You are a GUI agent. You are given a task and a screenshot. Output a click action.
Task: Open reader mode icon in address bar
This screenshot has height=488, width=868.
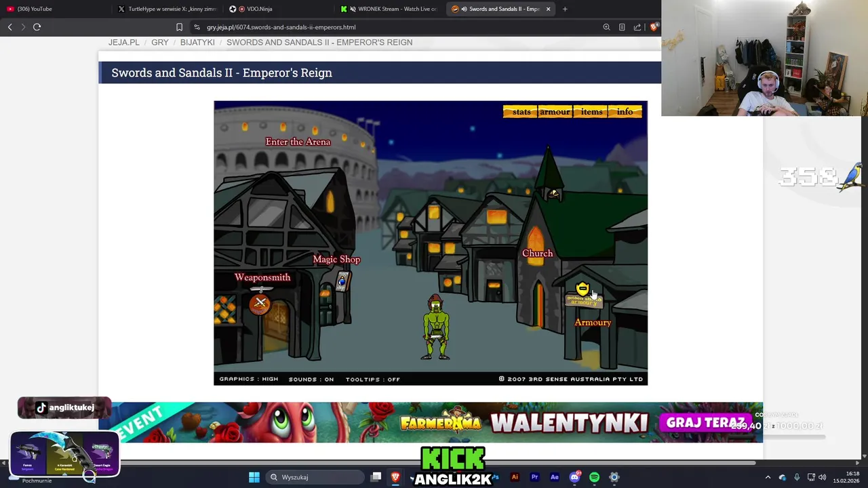pos(622,27)
